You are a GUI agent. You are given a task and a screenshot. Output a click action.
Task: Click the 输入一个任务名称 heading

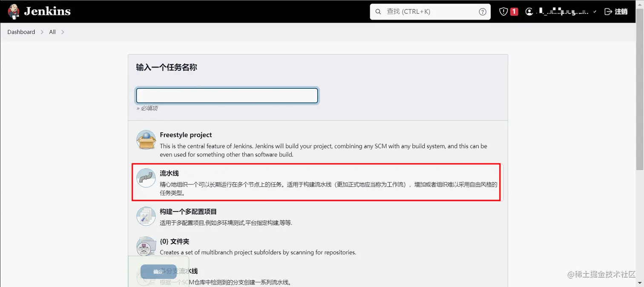167,67
